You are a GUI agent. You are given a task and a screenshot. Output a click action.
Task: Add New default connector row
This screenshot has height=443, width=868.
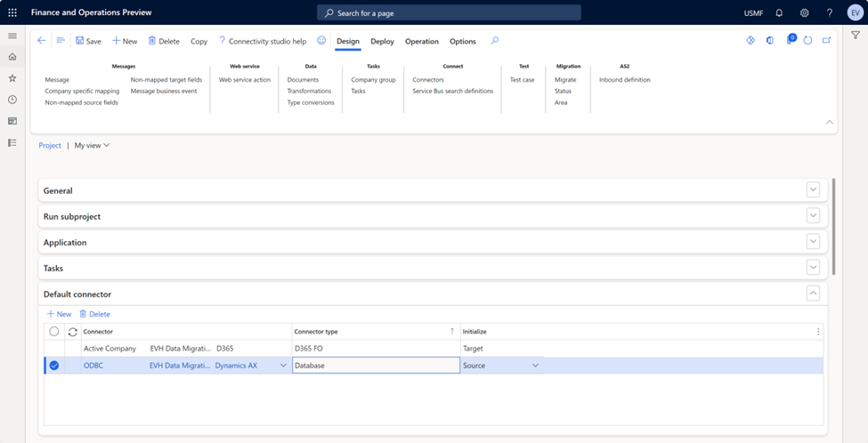pos(59,314)
